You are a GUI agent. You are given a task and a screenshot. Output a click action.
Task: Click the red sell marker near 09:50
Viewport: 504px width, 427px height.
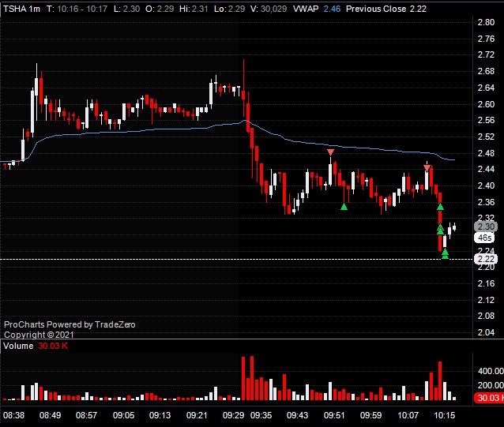(330, 152)
